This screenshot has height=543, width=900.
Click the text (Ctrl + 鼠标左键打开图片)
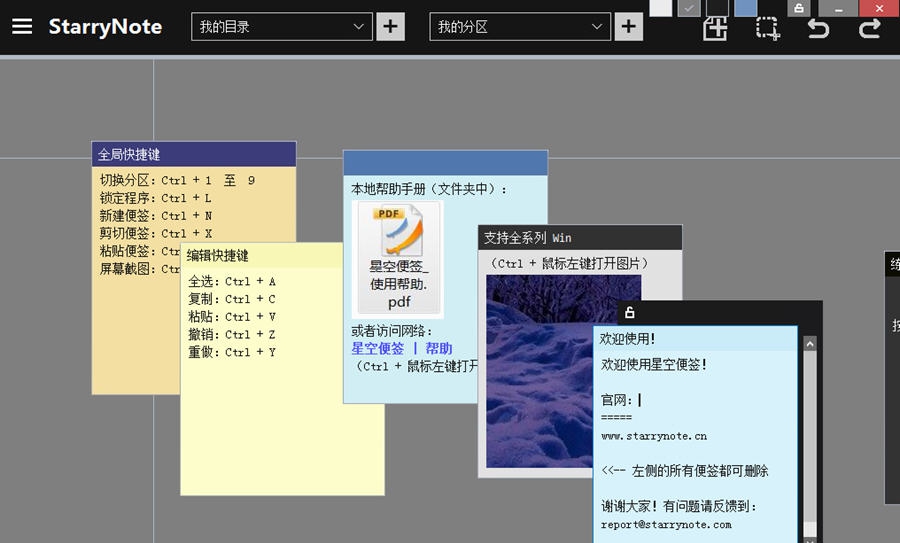click(x=569, y=263)
